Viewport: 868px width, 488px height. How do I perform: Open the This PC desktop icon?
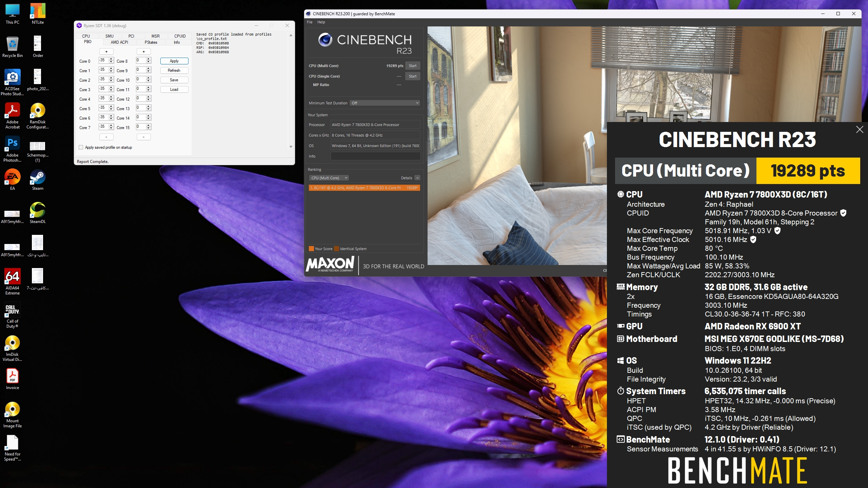[13, 14]
